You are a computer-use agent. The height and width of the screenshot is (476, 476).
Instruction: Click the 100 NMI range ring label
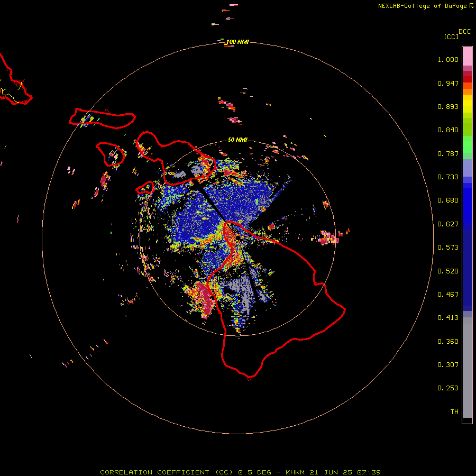point(237,42)
